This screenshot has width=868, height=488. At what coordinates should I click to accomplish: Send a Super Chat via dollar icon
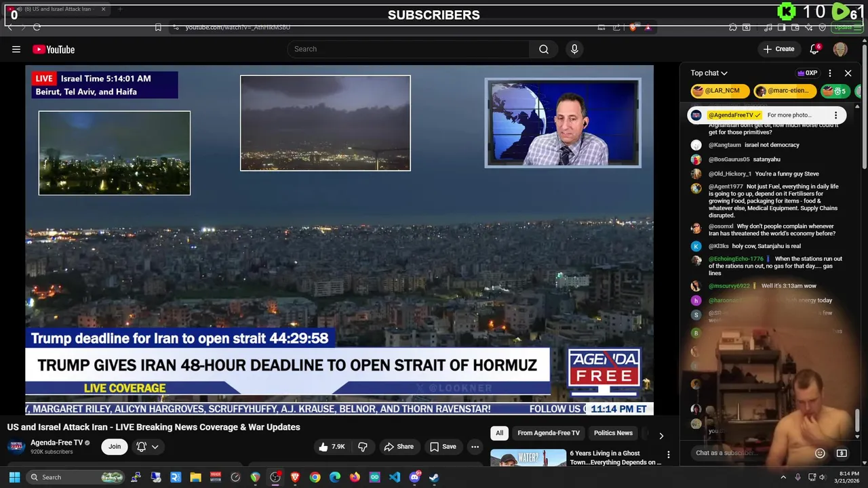coord(842,453)
